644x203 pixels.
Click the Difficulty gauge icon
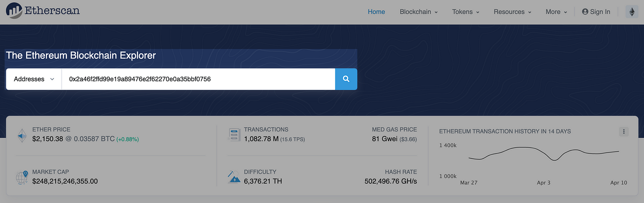tap(234, 177)
